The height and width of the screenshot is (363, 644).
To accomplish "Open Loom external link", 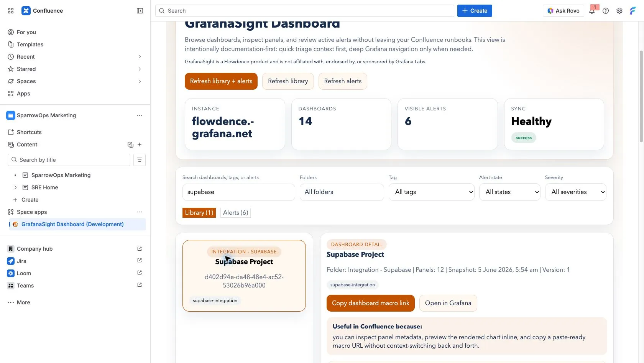I will 24,273.
